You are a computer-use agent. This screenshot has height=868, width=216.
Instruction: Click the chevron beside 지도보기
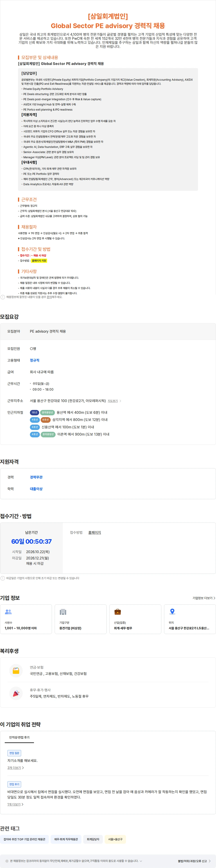pyautogui.click(x=121, y=401)
